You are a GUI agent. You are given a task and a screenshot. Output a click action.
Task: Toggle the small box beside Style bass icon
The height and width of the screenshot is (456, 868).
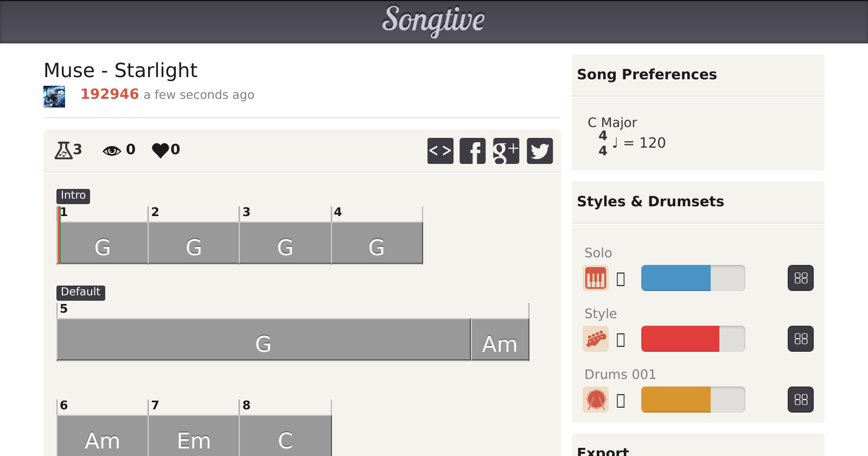[x=621, y=340]
